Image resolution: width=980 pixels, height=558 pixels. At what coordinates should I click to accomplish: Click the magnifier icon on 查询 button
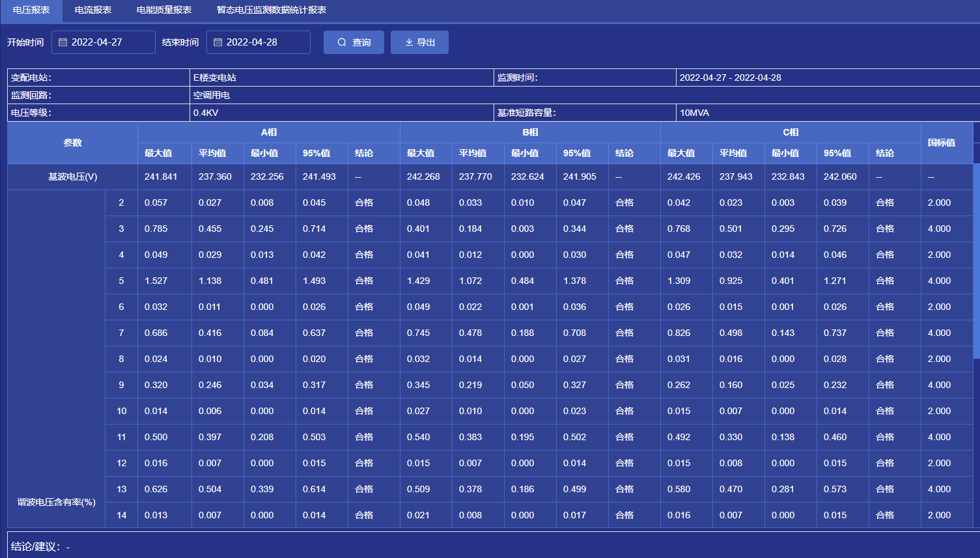point(342,42)
